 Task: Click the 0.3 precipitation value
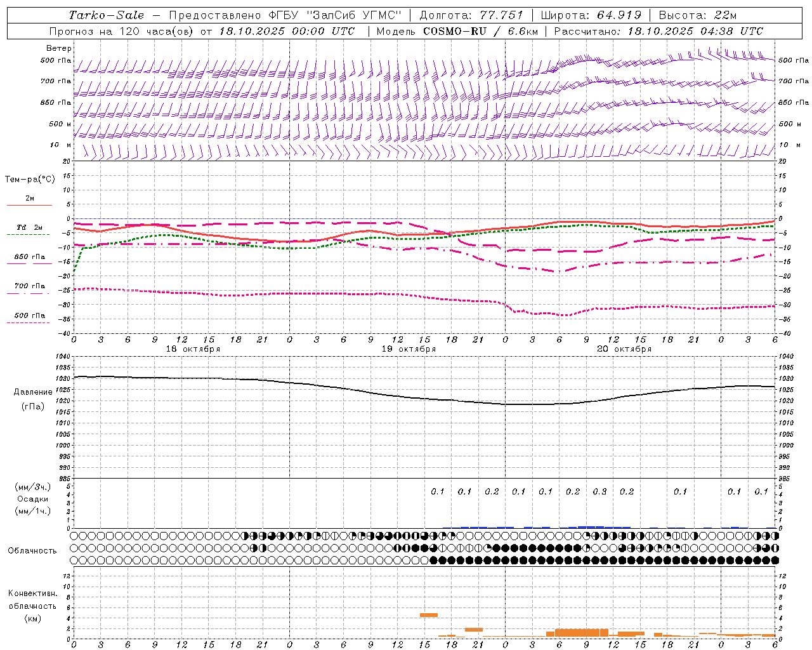(599, 491)
